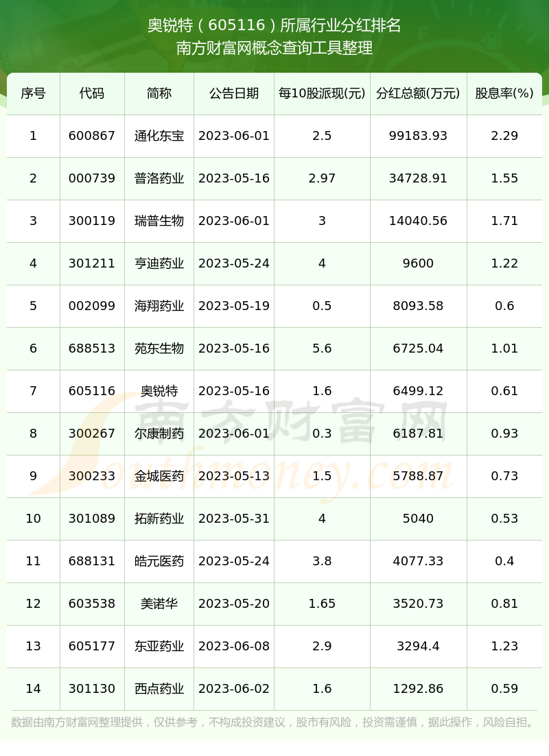
Task: Click total dividend 14040.56
Action: pos(418,221)
